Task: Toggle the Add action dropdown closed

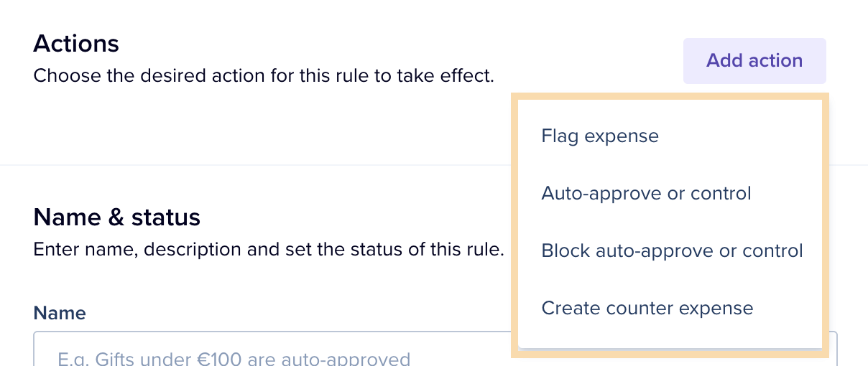Action: 754,61
